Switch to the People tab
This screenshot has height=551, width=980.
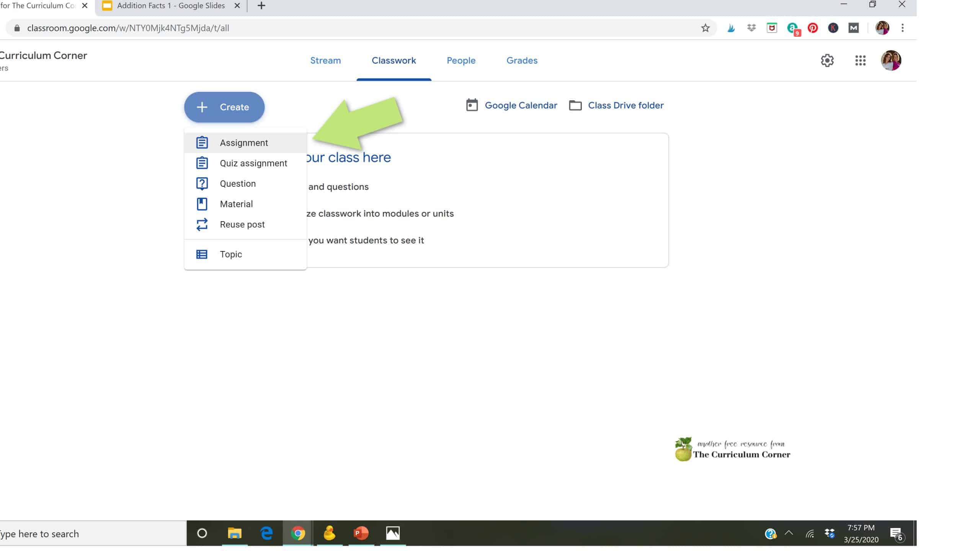[x=461, y=60]
